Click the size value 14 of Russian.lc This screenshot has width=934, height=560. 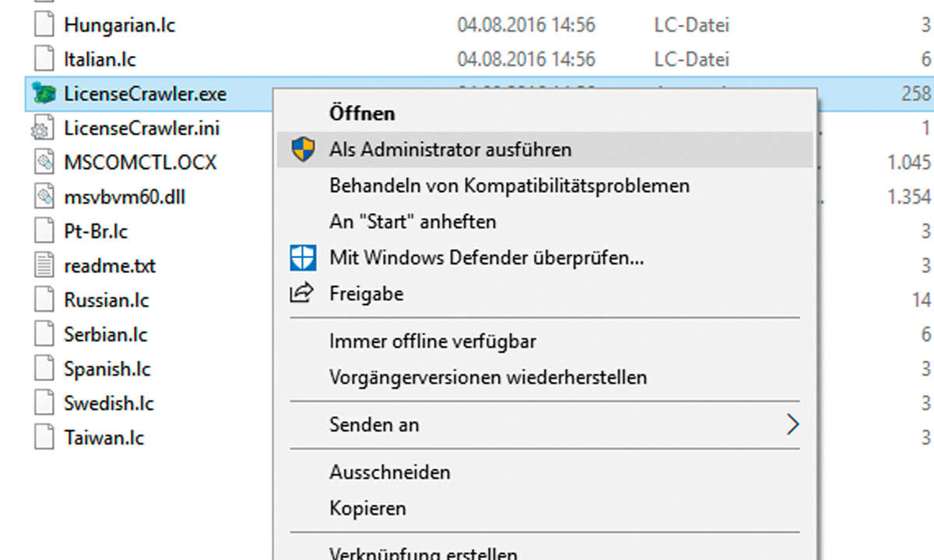click(x=922, y=299)
